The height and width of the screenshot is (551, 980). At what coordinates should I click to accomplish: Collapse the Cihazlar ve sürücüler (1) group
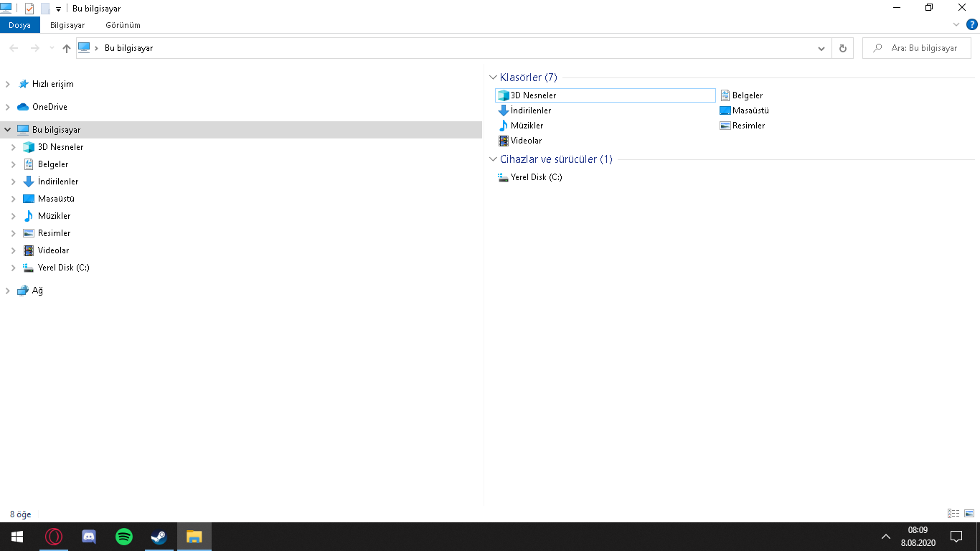[493, 159]
